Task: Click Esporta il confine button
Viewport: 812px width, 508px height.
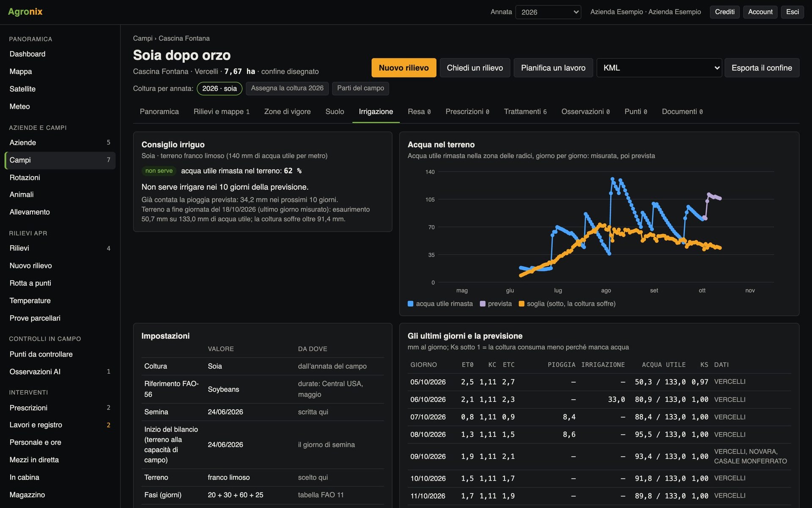Action: tap(762, 68)
